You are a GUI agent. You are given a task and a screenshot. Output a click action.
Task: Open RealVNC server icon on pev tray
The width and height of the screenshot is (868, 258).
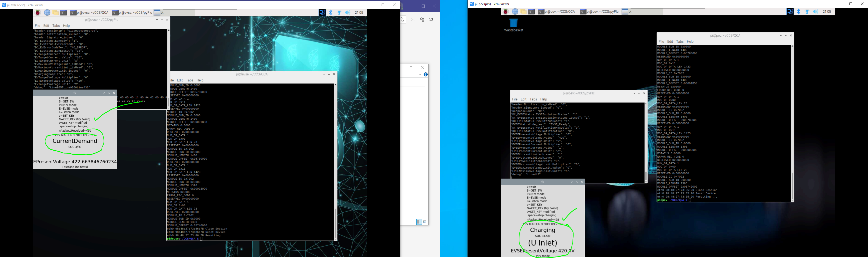click(790, 12)
